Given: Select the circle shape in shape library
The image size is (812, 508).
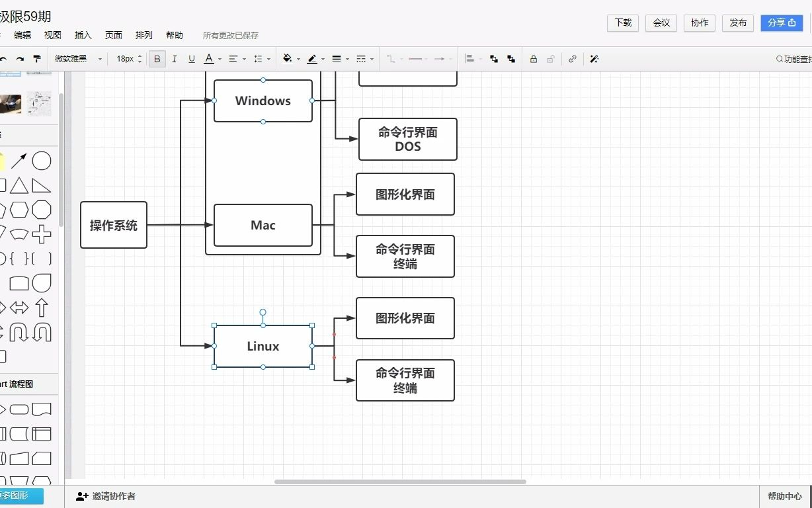Looking at the screenshot, I should (41, 160).
